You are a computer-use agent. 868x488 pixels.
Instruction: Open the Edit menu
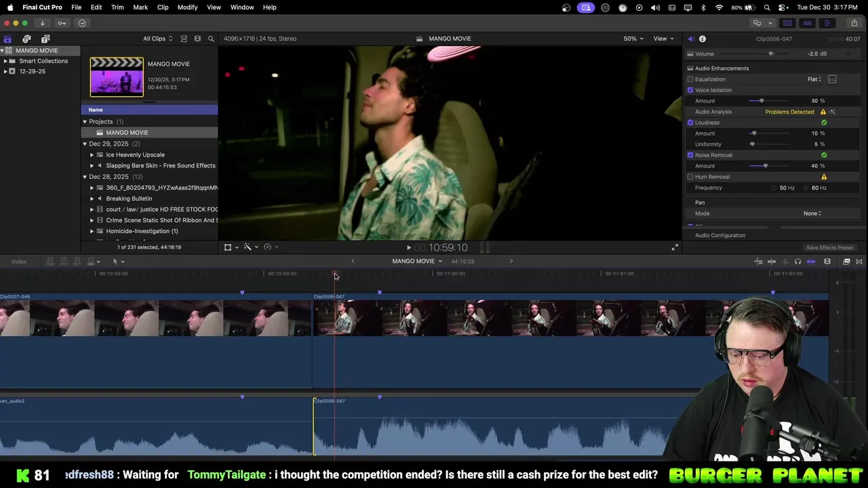[96, 7]
